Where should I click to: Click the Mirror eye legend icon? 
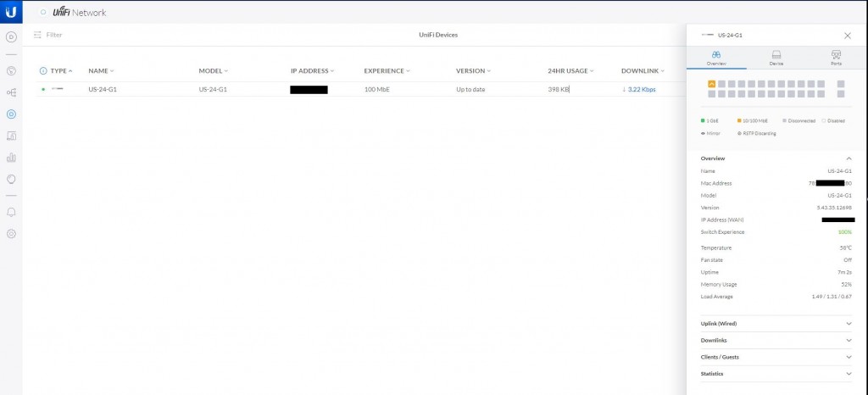point(703,133)
